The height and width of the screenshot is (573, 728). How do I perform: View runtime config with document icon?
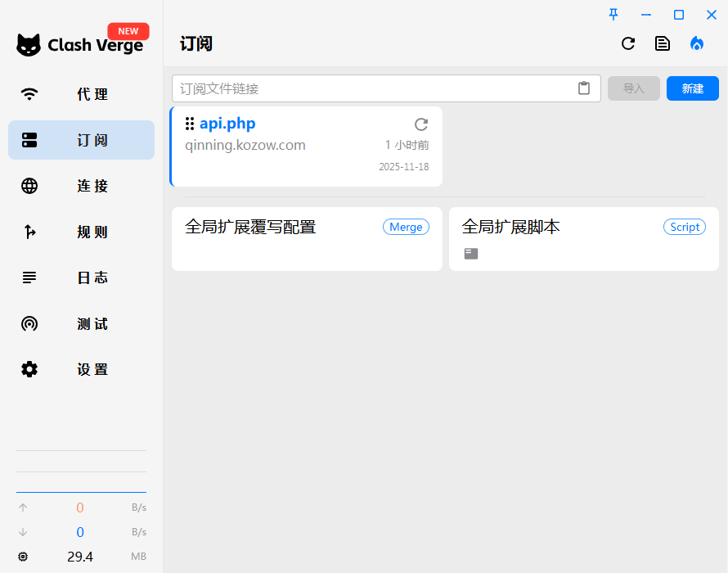point(662,43)
